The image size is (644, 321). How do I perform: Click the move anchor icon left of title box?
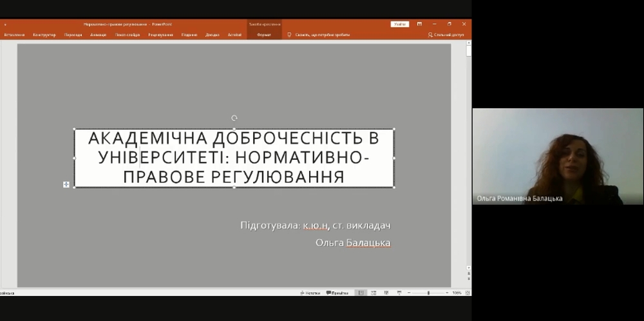66,184
